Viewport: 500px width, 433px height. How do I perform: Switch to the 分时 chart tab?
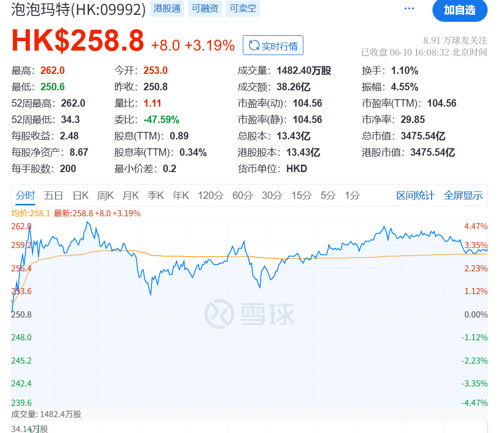[25, 195]
